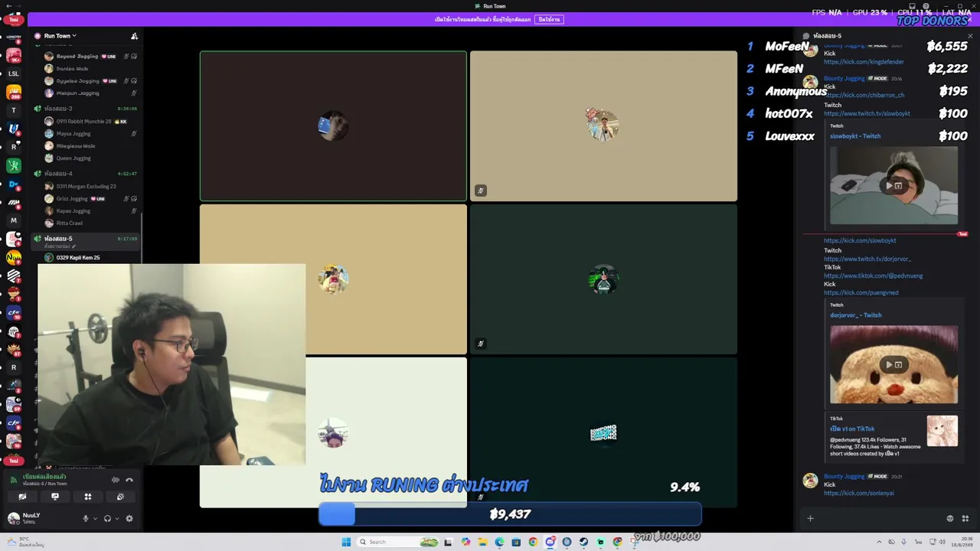This screenshot has width=980, height=551.
Task: Mute the microphone in user panel
Action: [x=86, y=519]
